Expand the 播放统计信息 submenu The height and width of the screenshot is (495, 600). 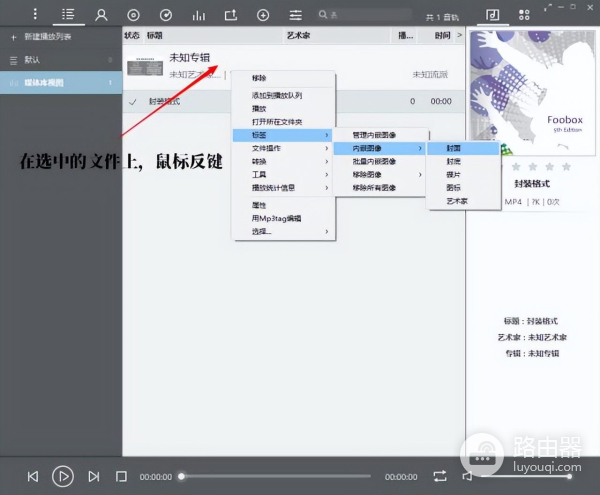(x=282, y=187)
